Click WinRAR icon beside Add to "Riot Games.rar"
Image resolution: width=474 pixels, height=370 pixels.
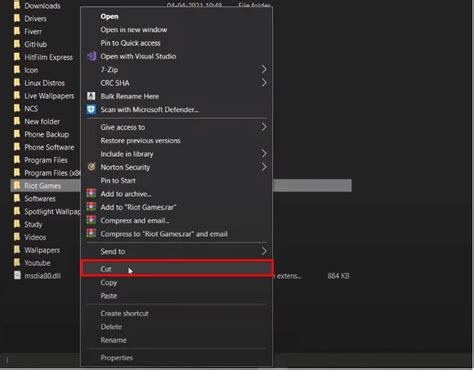pos(91,207)
